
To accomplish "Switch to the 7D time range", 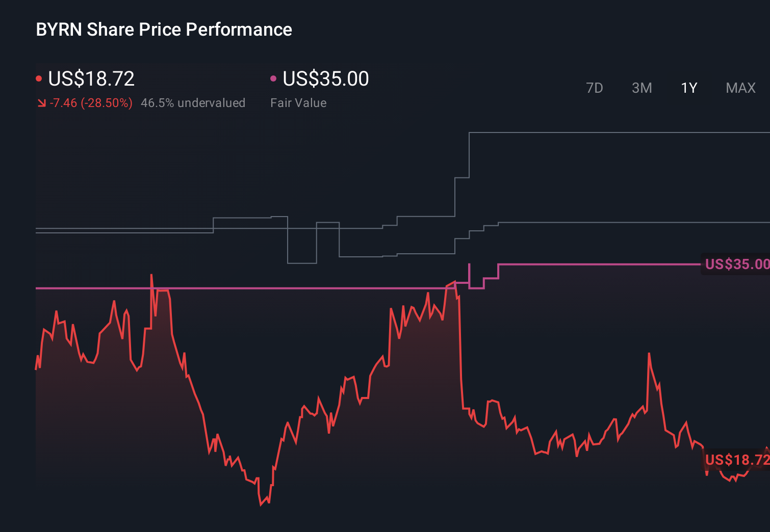I will [x=595, y=88].
